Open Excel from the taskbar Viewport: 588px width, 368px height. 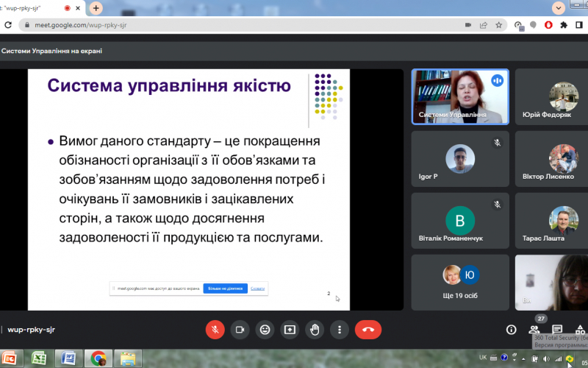[39, 358]
